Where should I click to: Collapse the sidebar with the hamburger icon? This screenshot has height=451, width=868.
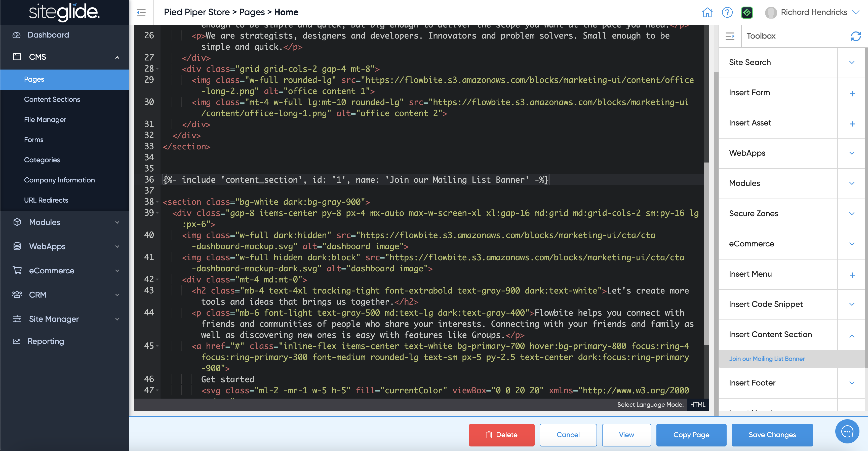141,13
